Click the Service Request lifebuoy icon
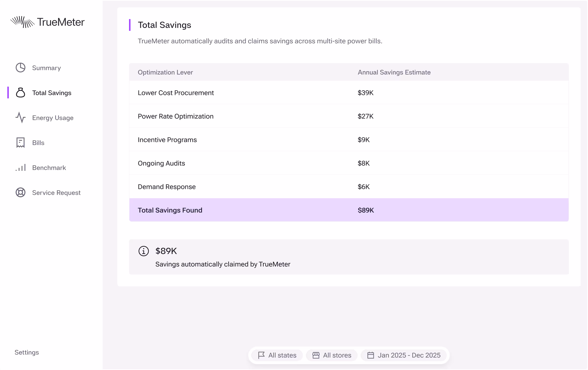This screenshot has width=588, height=370. pyautogui.click(x=21, y=193)
